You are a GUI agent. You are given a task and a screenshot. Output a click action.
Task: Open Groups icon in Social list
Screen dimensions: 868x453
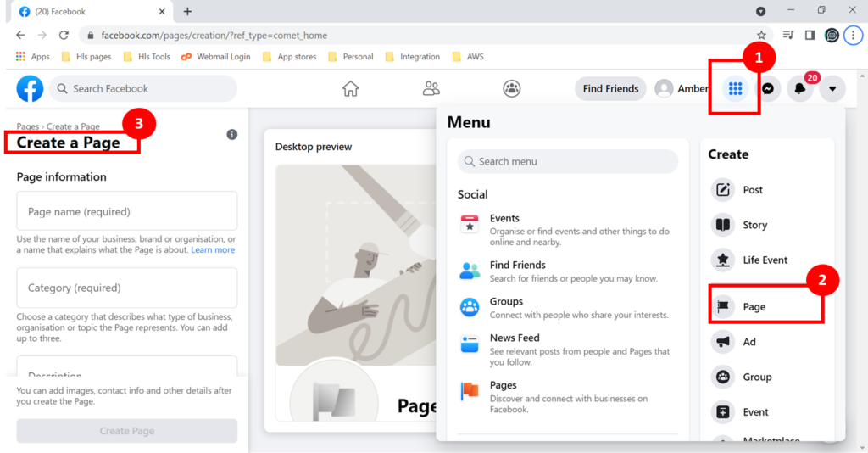click(470, 307)
